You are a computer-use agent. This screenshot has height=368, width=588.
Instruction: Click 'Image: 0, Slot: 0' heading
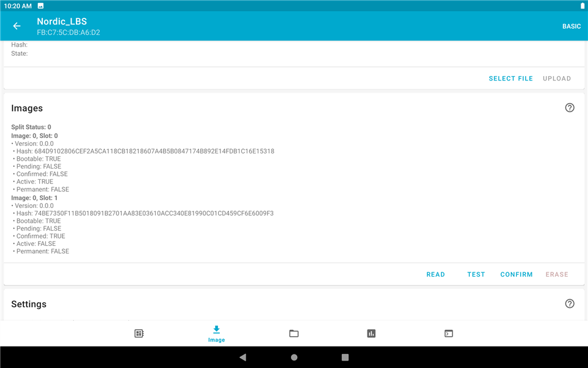(34, 136)
